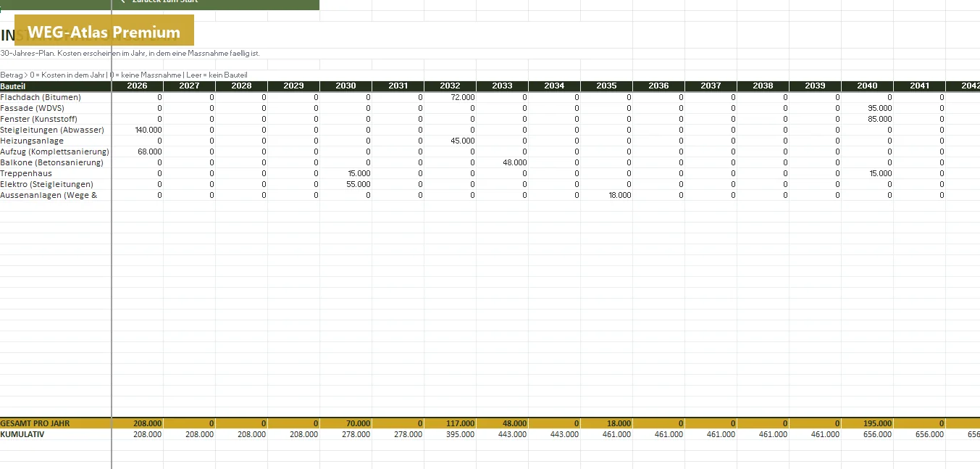This screenshot has width=980, height=469.
Task: Select 'Steigleitungen (Abwasser)' row label
Action: click(x=52, y=130)
